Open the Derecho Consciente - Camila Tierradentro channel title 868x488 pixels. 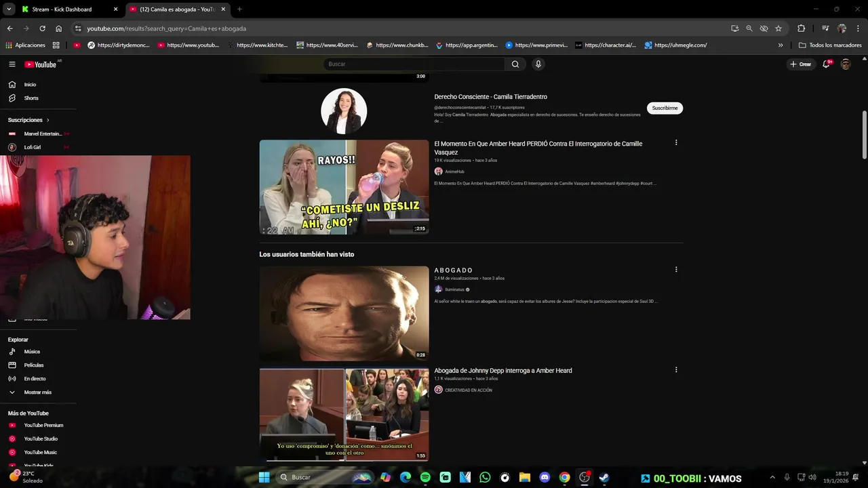pyautogui.click(x=490, y=97)
